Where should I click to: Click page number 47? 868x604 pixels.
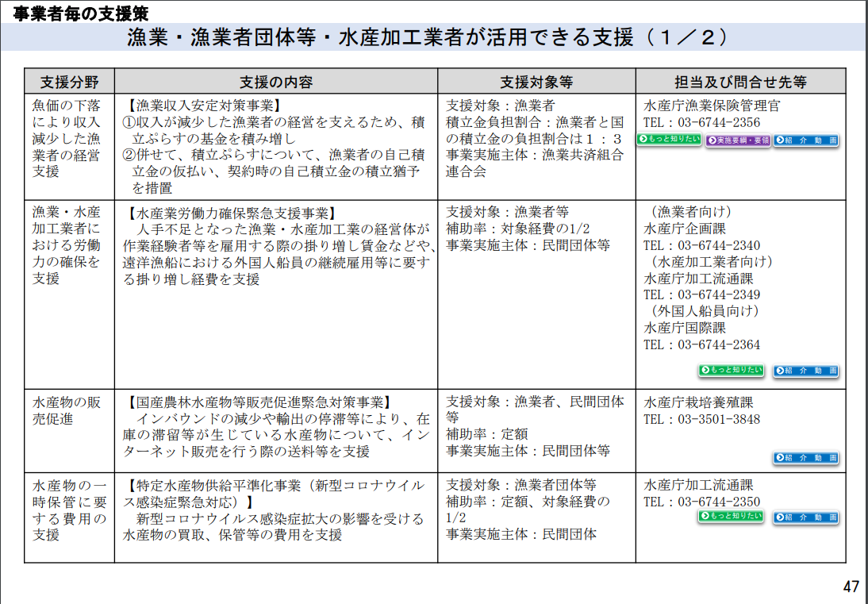(x=851, y=587)
